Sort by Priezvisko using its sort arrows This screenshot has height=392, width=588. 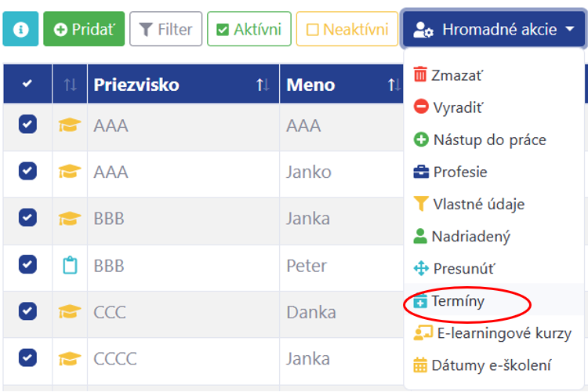pyautogui.click(x=263, y=85)
